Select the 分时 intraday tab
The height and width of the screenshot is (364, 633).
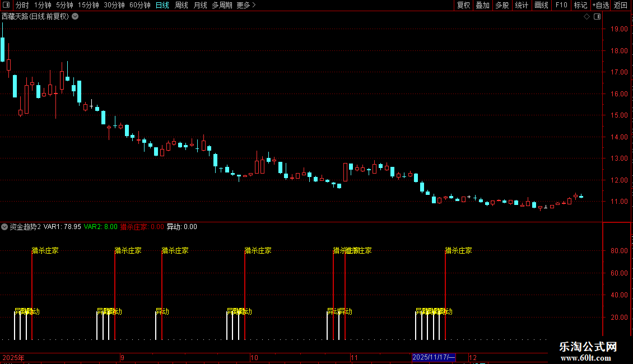click(22, 5)
